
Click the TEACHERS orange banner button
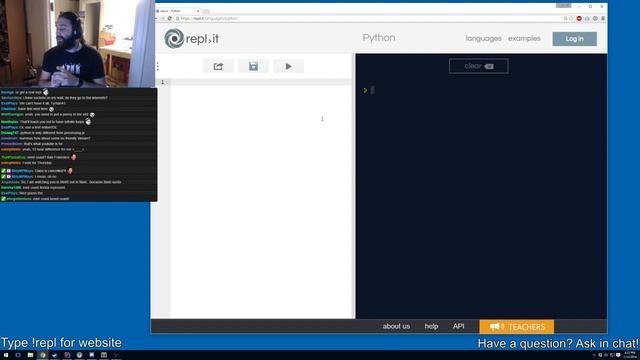tap(516, 327)
